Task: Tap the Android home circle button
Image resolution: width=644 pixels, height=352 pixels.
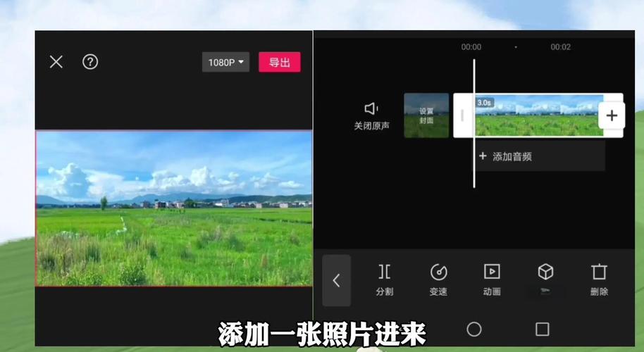Action: pyautogui.click(x=474, y=329)
